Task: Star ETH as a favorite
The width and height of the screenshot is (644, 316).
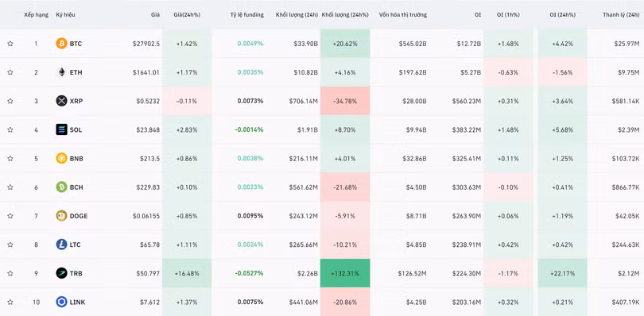Action: click(10, 72)
